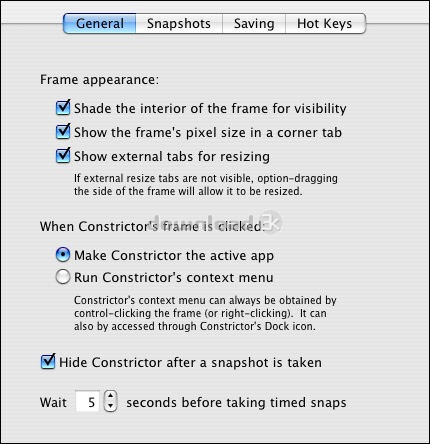Screen dimensions: 430x444
Task: Click the Wait label beside the number field
Action: click(x=53, y=402)
